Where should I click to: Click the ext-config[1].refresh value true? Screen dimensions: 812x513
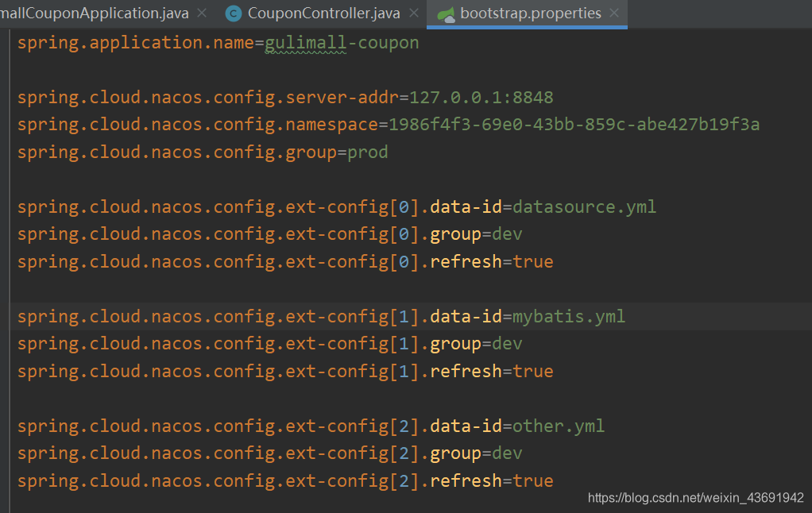tap(533, 371)
